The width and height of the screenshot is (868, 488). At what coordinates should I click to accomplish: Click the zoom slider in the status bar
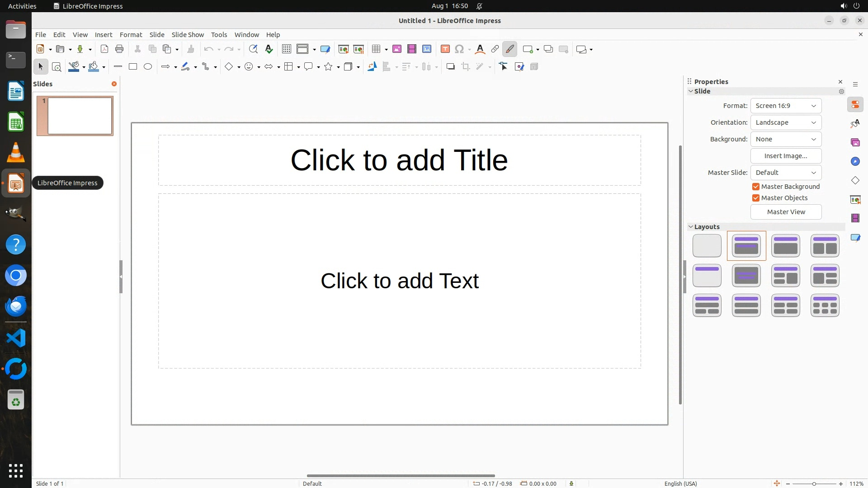814,484
